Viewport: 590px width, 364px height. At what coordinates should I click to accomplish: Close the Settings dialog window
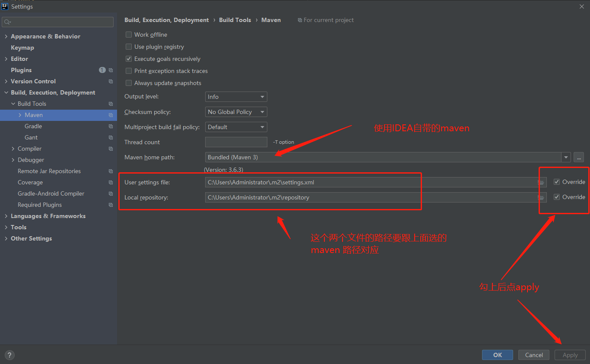click(x=582, y=6)
